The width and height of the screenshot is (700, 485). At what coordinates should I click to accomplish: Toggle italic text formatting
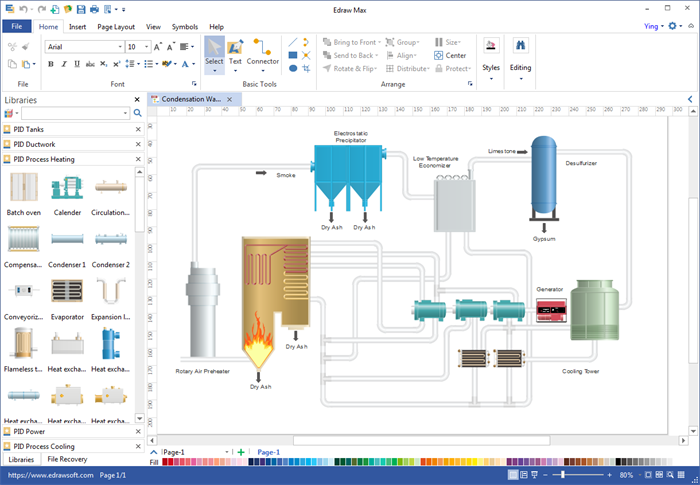click(x=64, y=64)
